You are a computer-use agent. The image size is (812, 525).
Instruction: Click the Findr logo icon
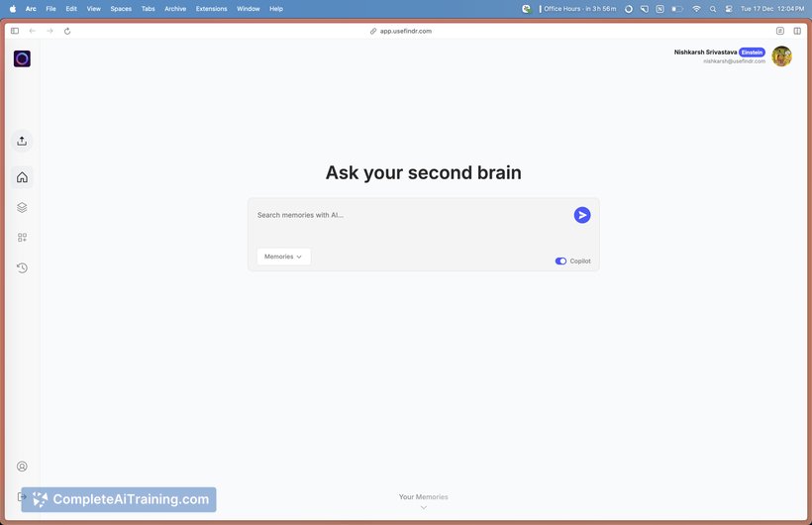pos(22,58)
